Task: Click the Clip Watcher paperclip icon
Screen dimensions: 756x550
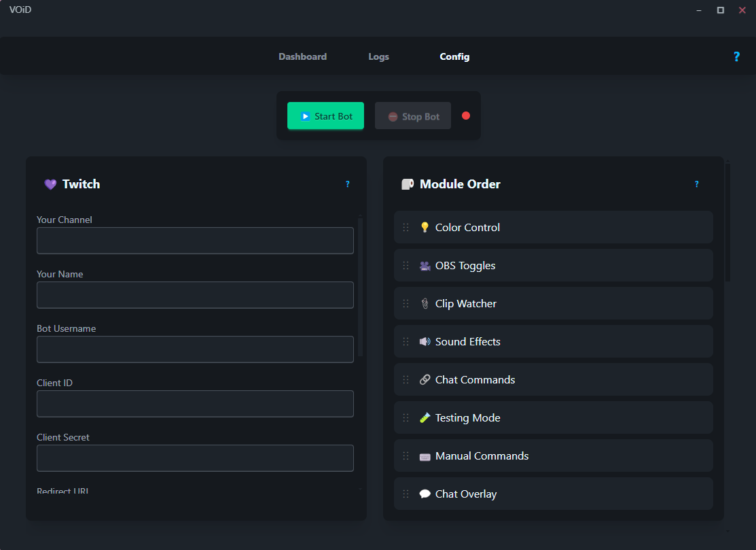Action: click(x=425, y=303)
